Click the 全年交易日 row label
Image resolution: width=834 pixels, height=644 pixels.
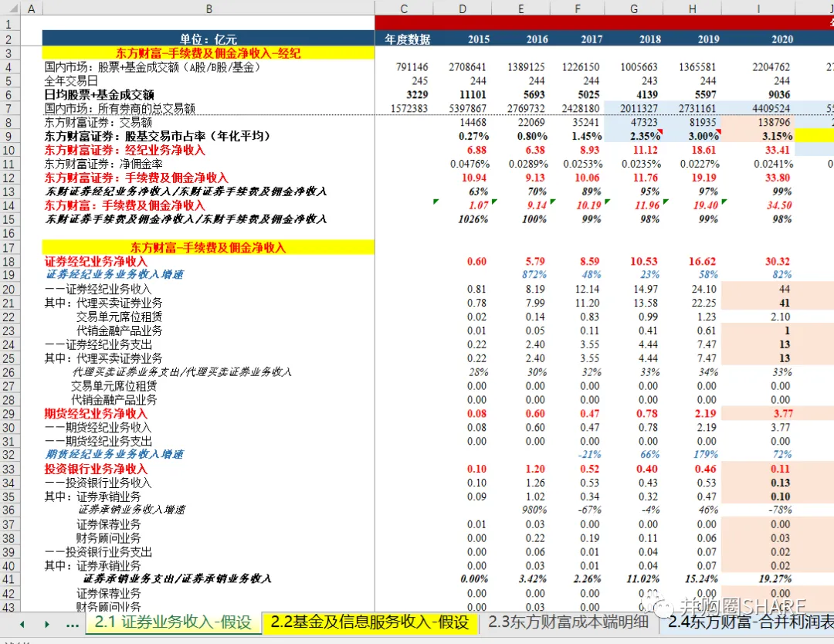(71, 81)
